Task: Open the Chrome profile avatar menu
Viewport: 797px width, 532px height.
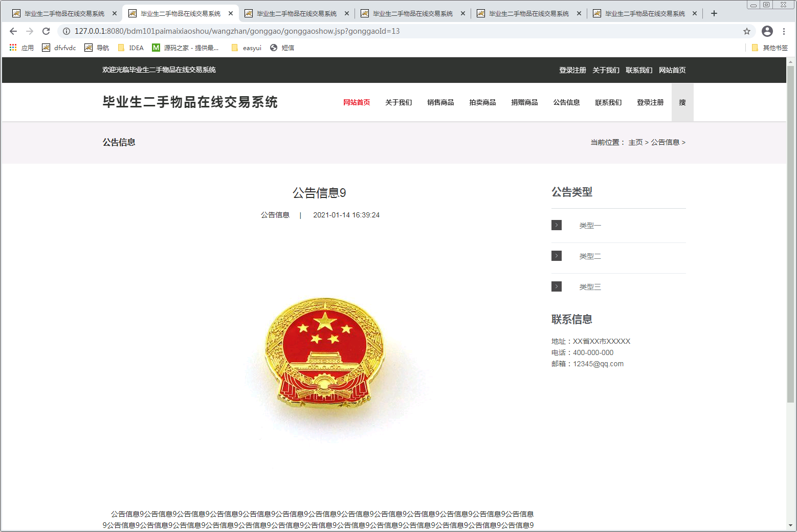Action: tap(767, 31)
